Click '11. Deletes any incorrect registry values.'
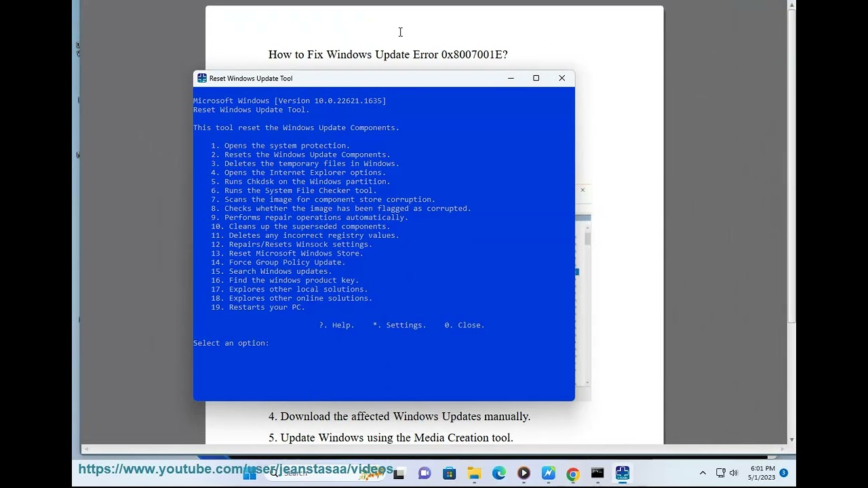Viewport: 868px width, 488px height. click(305, 235)
